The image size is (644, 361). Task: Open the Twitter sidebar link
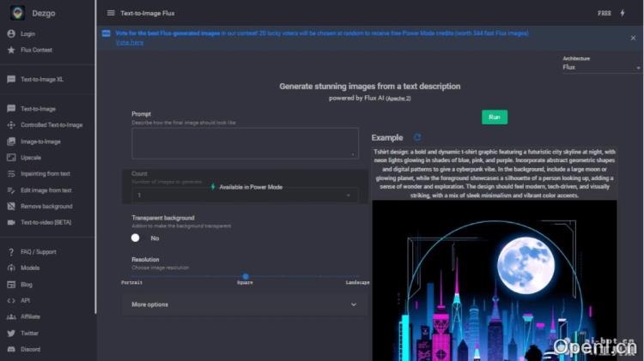(29, 333)
